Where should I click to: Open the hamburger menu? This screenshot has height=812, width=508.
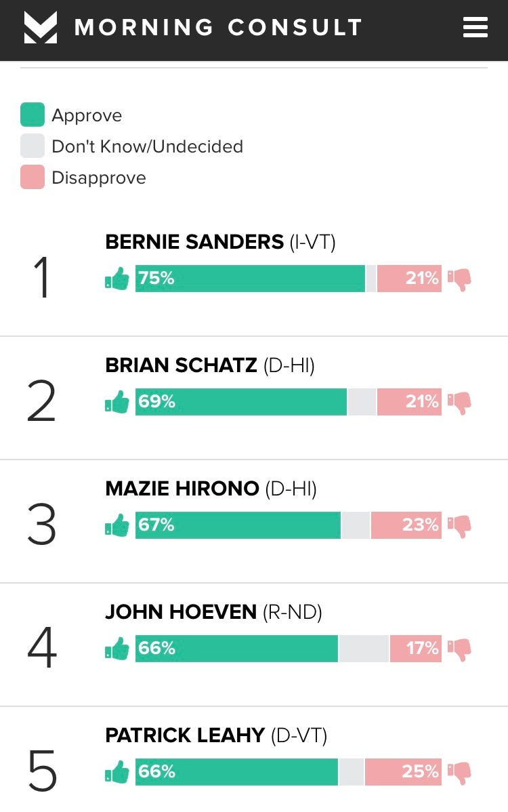475,27
